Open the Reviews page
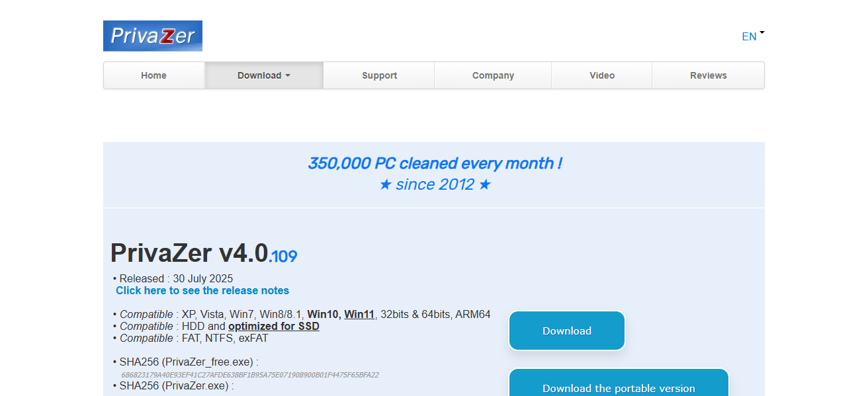Screen dimensions: 868x396 708,75
